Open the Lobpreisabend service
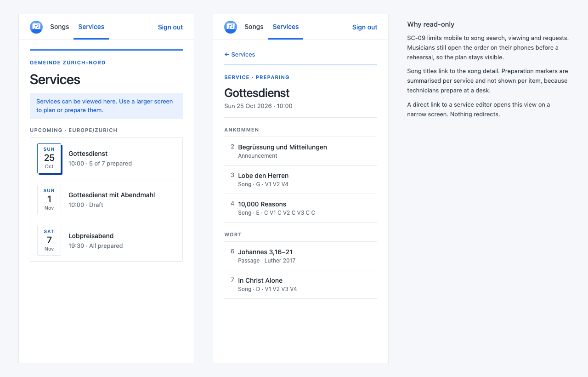588x377 pixels. pyautogui.click(x=106, y=240)
